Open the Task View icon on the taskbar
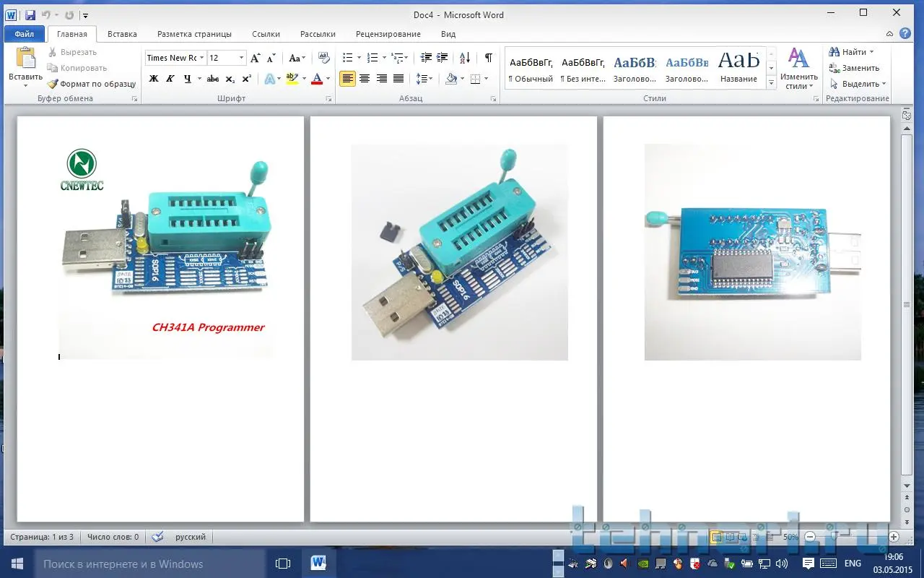This screenshot has width=924, height=578. click(283, 564)
